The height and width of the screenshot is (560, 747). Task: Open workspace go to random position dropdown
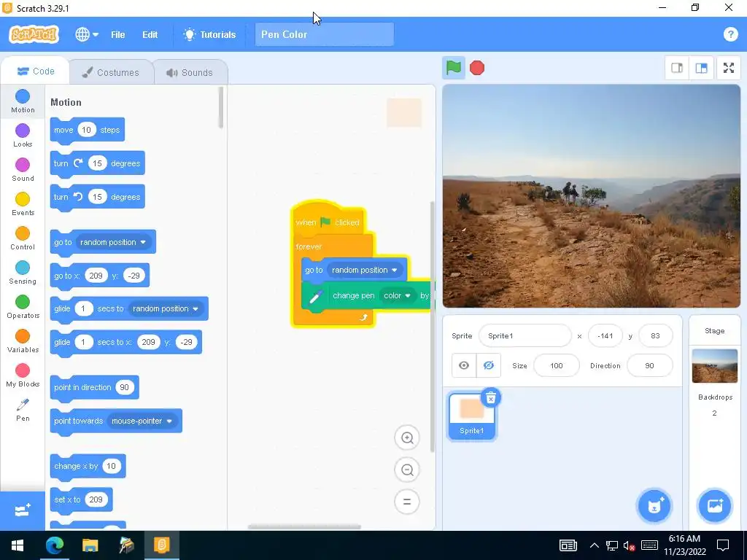(x=365, y=270)
